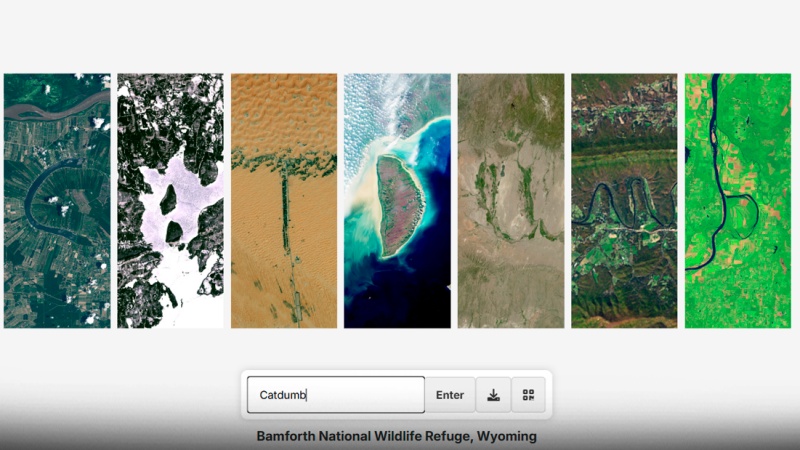Viewport: 800px width, 450px height.
Task: Select the dark river-bend farmland image
Action: (x=57, y=201)
